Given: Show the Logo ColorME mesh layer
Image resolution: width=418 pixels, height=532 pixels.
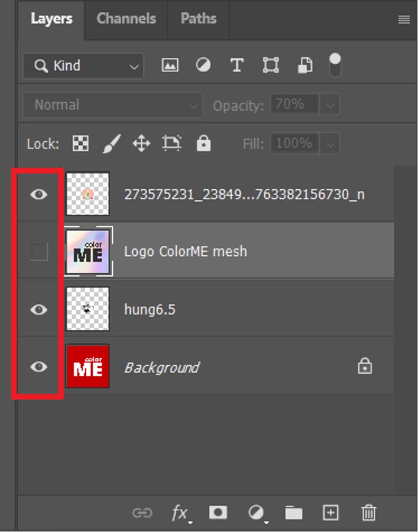Looking at the screenshot, I should (39, 252).
